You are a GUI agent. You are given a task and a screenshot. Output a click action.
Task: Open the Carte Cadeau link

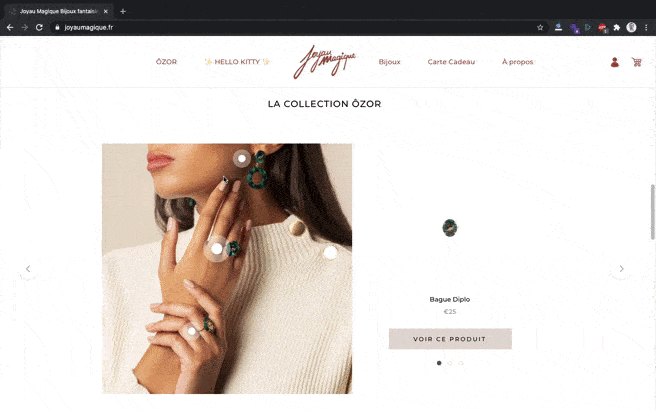coord(451,62)
